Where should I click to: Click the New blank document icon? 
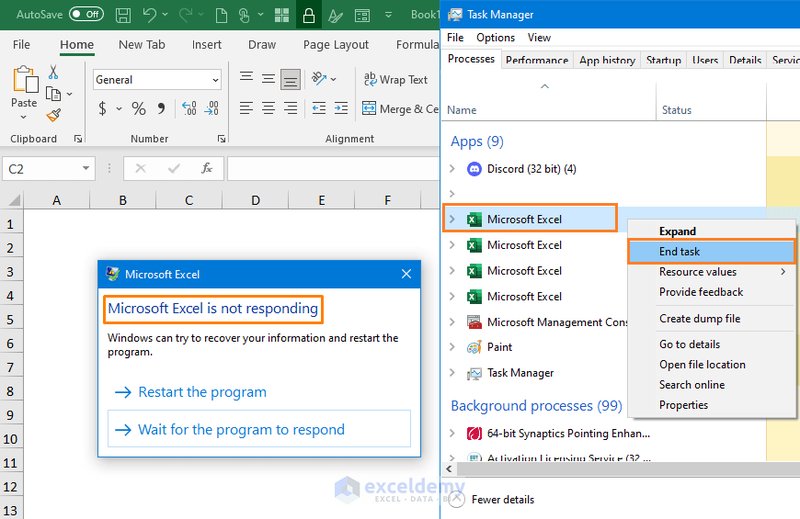click(x=221, y=15)
